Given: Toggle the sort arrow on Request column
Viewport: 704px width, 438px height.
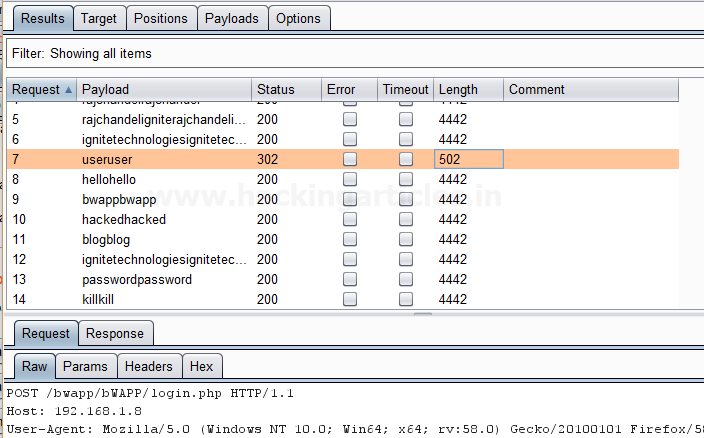Looking at the screenshot, I should point(68,90).
